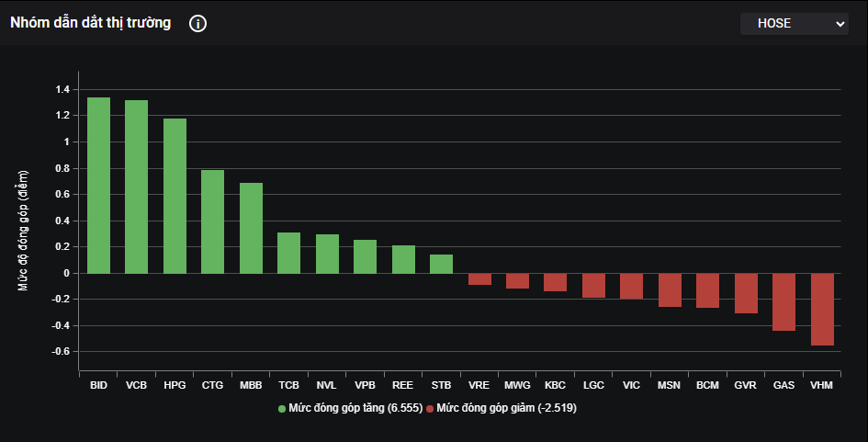The width and height of the screenshot is (868, 442).
Task: Click the NVL bar in chart
Action: (327, 254)
